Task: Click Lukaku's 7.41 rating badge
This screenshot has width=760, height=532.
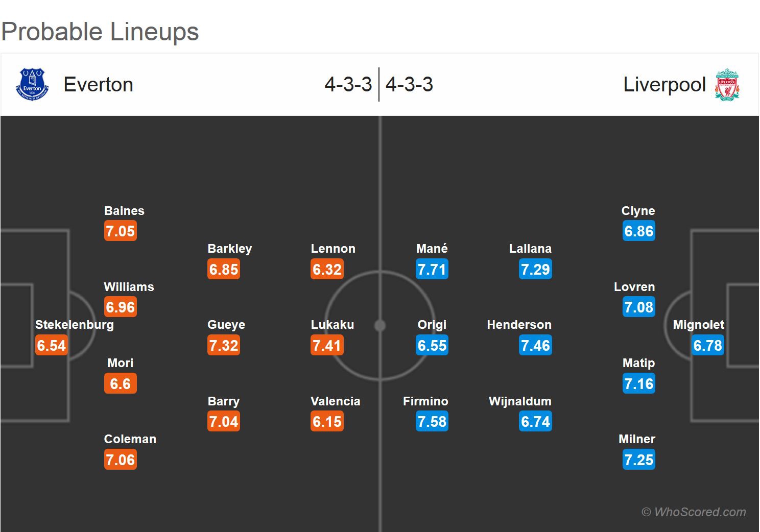Action: 327,346
